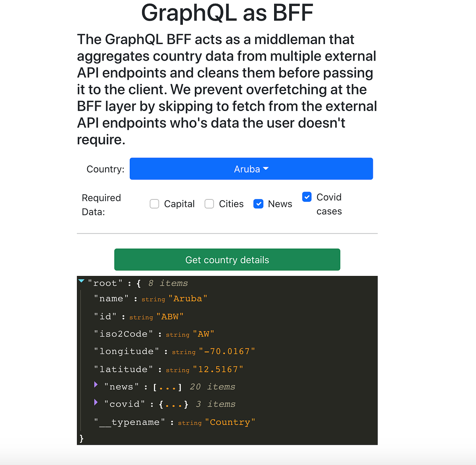476x465 pixels.
Task: Click the root disclosure triangle in JSON viewer
Action: (x=81, y=281)
